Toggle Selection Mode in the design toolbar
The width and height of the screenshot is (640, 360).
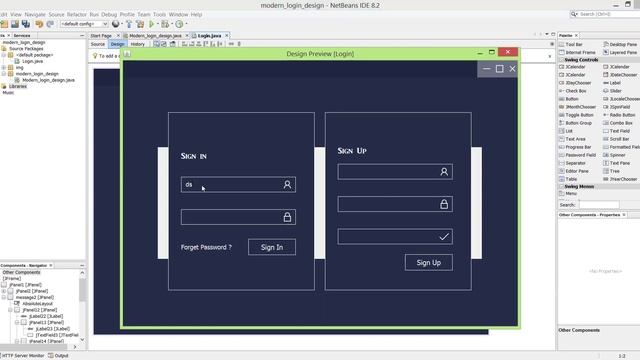157,44
